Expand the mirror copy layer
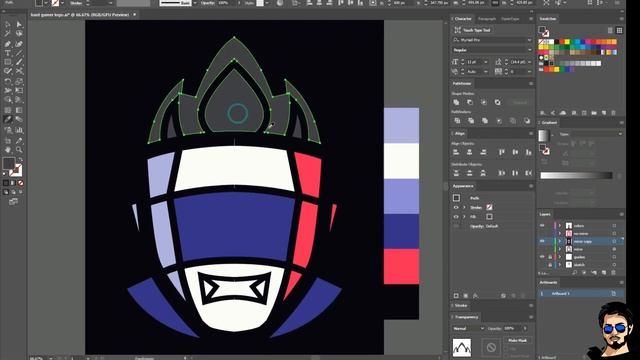This screenshot has height=360, width=640. tap(560, 241)
